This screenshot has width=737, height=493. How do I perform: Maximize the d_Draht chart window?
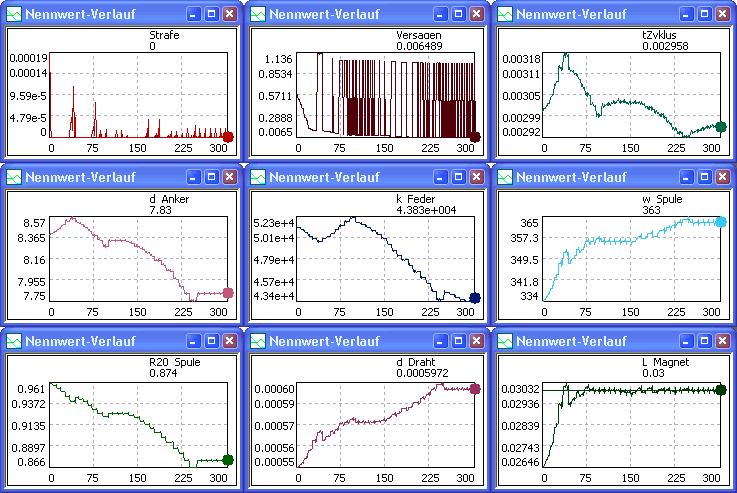tap(457, 341)
